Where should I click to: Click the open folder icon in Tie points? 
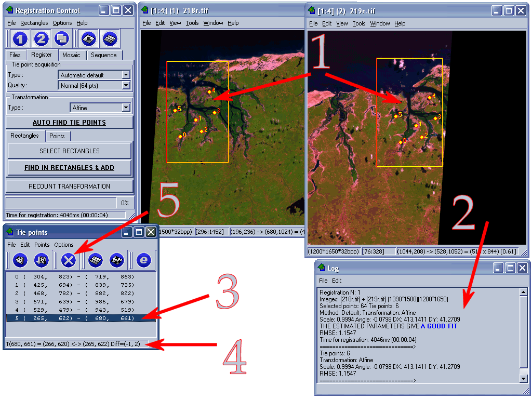click(x=20, y=260)
